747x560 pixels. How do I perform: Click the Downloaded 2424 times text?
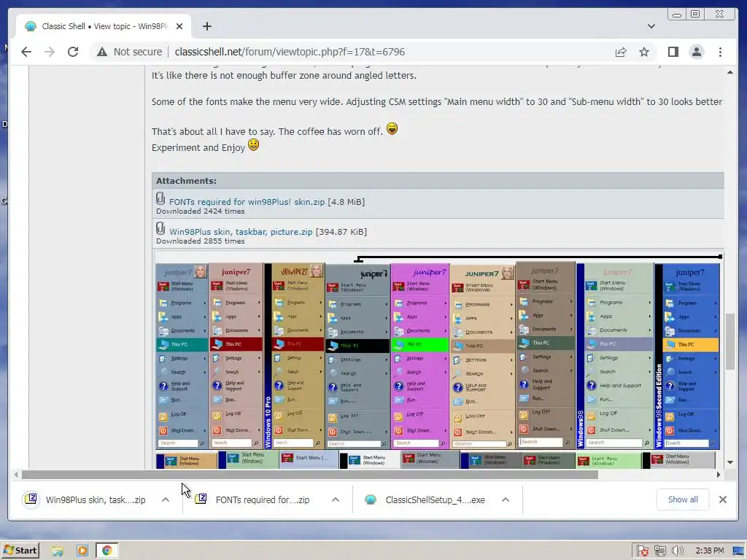201,211
